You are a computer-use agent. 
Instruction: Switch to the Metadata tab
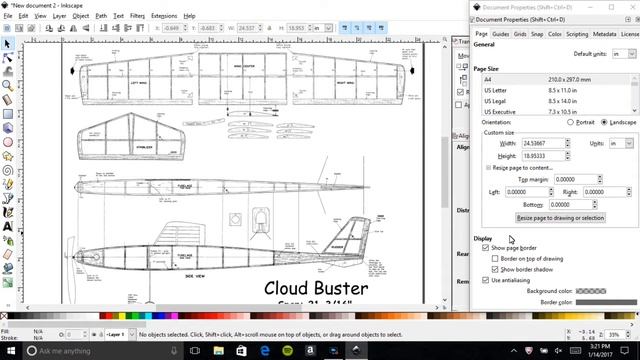(604, 34)
